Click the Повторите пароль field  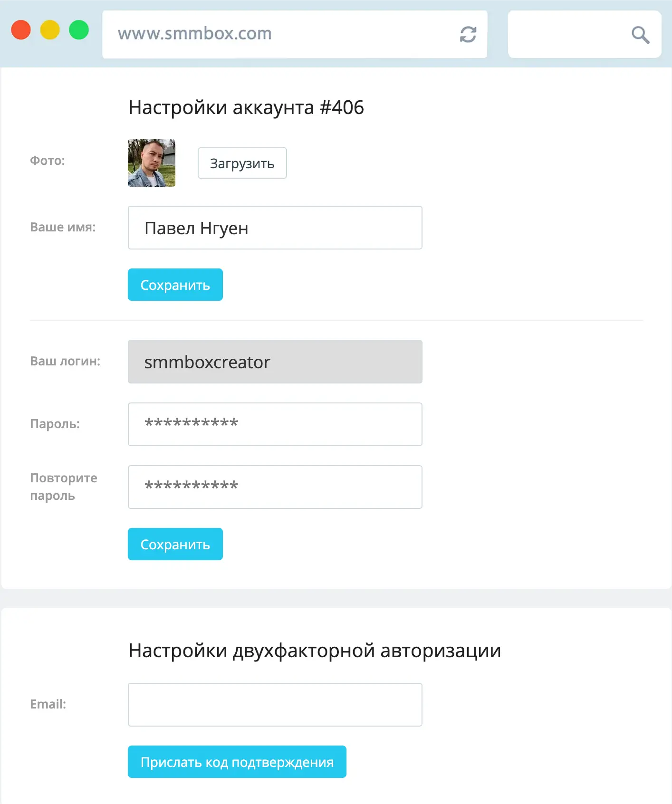275,487
